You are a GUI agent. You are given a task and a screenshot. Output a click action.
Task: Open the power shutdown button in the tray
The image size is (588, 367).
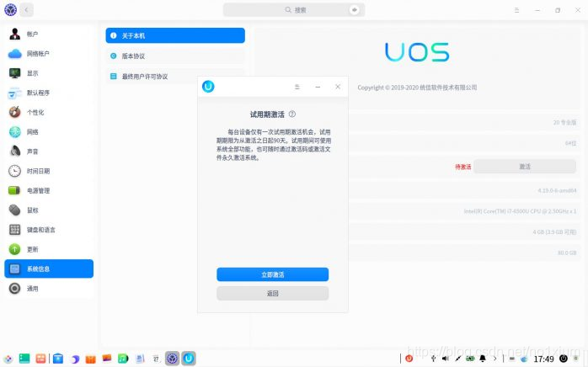564,359
